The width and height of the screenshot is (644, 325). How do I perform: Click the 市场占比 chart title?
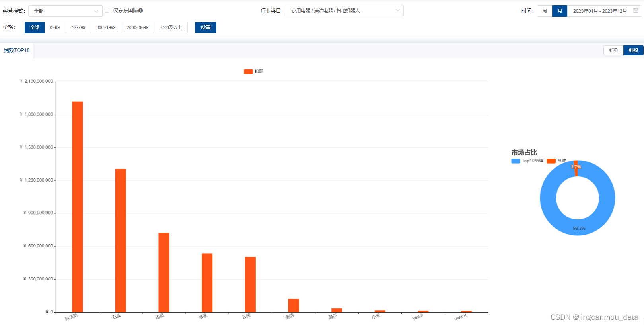tap(524, 153)
